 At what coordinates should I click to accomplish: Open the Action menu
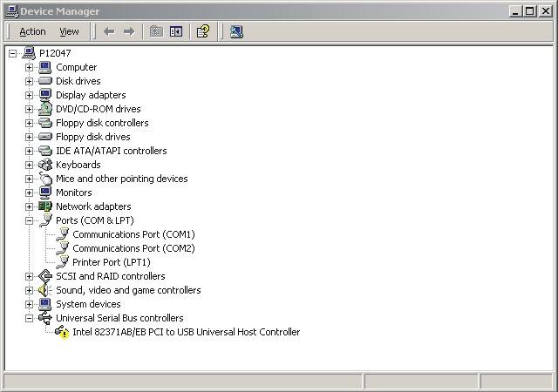(x=32, y=31)
